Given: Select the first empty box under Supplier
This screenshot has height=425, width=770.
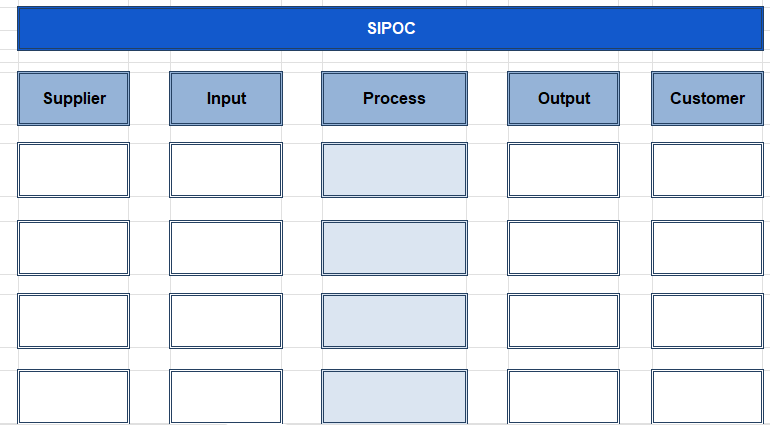Looking at the screenshot, I should pos(74,170).
